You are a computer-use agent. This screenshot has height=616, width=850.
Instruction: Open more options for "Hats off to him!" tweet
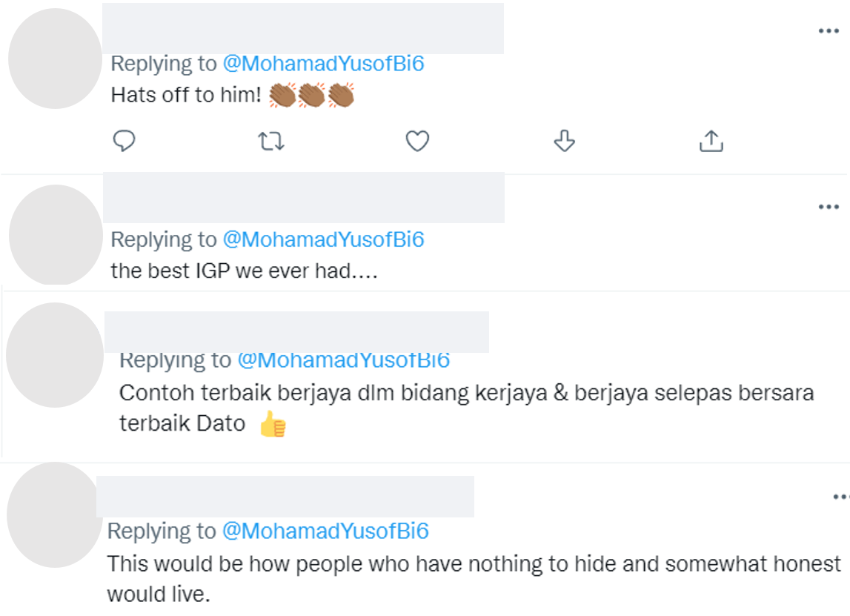pos(829,31)
